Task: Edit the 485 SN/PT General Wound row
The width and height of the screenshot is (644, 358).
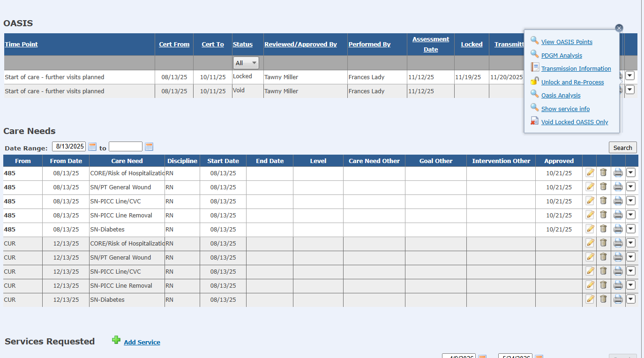Action: [590, 187]
